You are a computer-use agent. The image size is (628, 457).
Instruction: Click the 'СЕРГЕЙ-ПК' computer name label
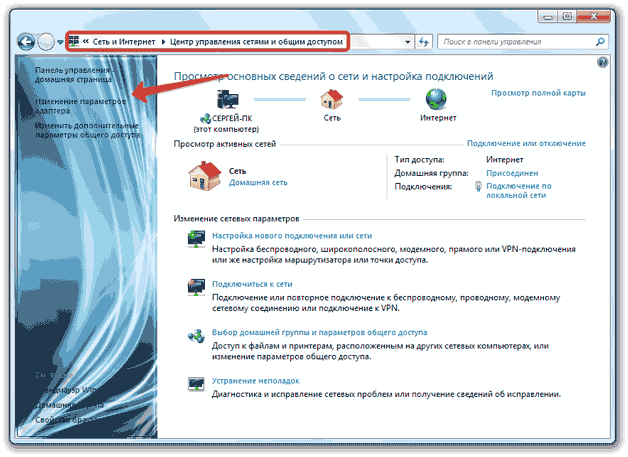(232, 119)
